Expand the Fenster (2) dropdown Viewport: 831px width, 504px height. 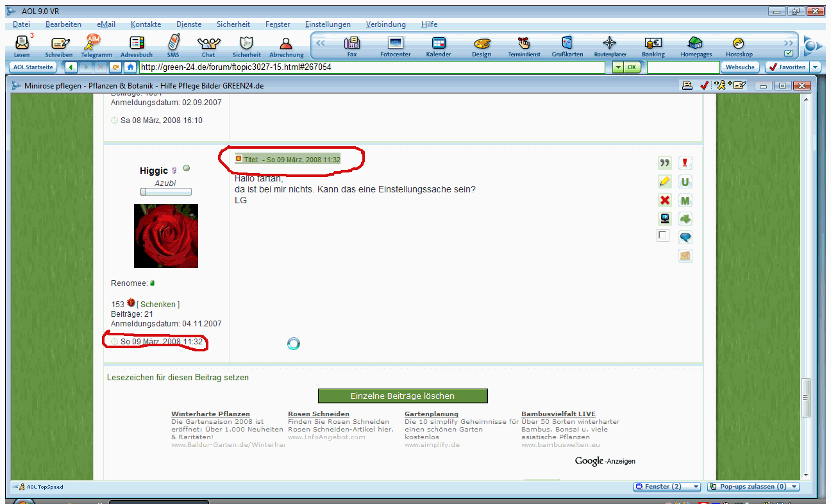point(696,487)
